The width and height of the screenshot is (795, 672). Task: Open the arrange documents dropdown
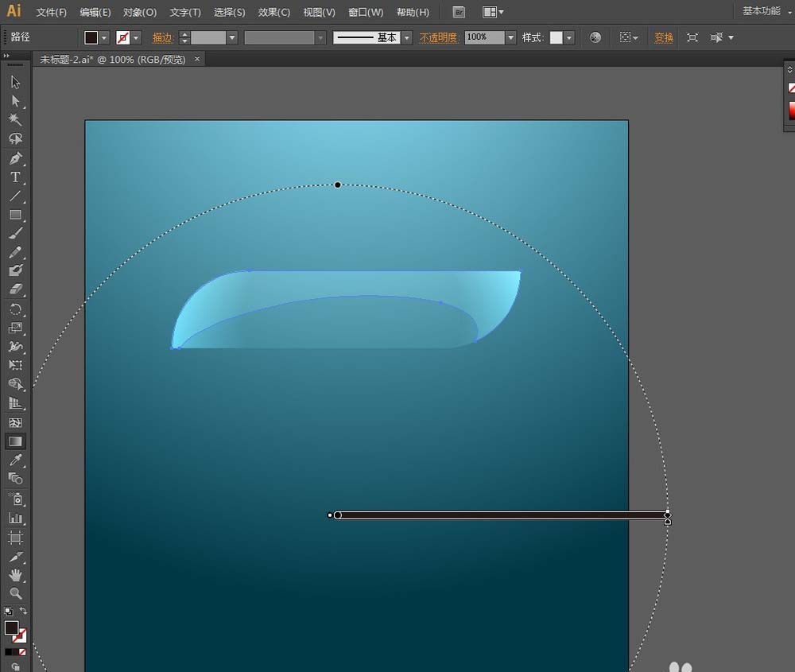(493, 12)
